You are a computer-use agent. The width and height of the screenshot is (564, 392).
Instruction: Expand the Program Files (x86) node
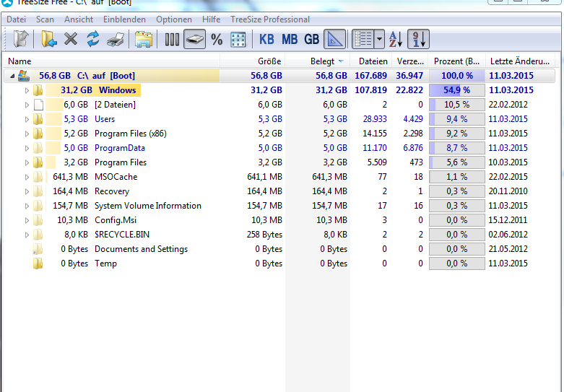coord(27,134)
